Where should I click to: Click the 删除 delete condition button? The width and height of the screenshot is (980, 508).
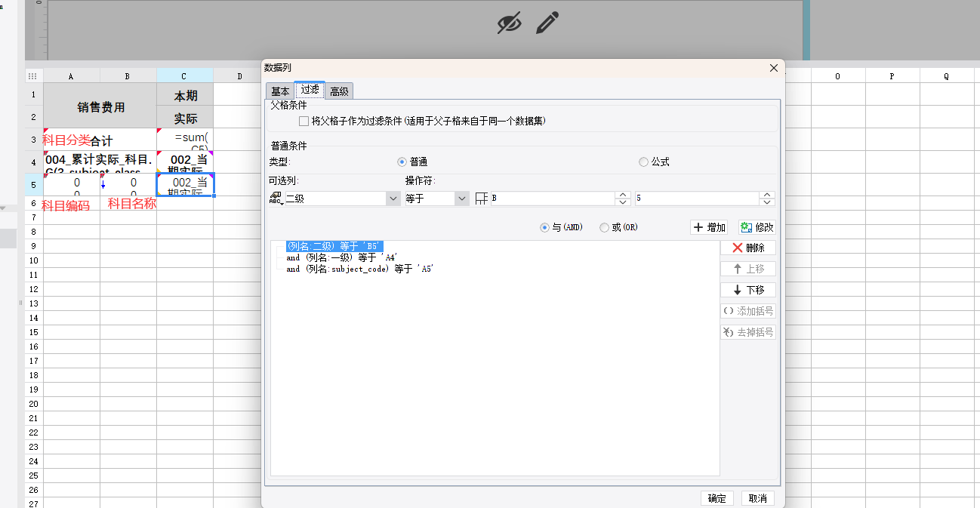pos(748,248)
